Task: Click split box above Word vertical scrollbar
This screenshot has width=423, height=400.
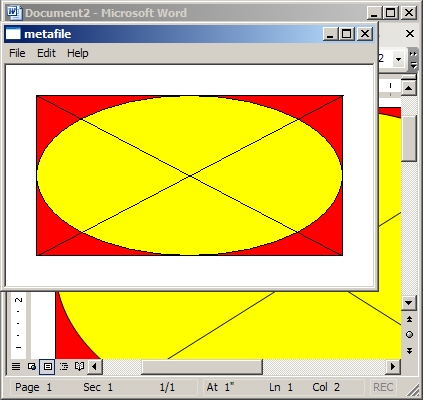Action: pos(409,78)
